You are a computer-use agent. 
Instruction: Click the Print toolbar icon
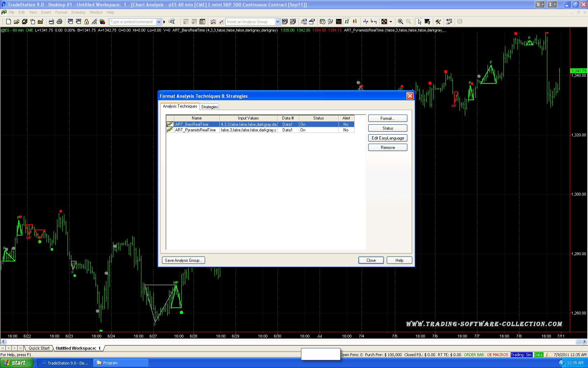tap(59, 22)
